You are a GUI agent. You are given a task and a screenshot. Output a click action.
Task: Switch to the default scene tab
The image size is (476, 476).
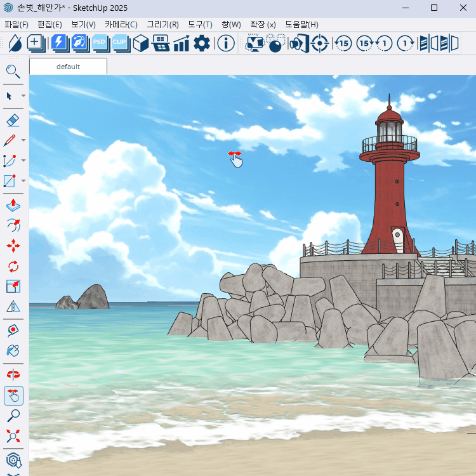coord(68,67)
